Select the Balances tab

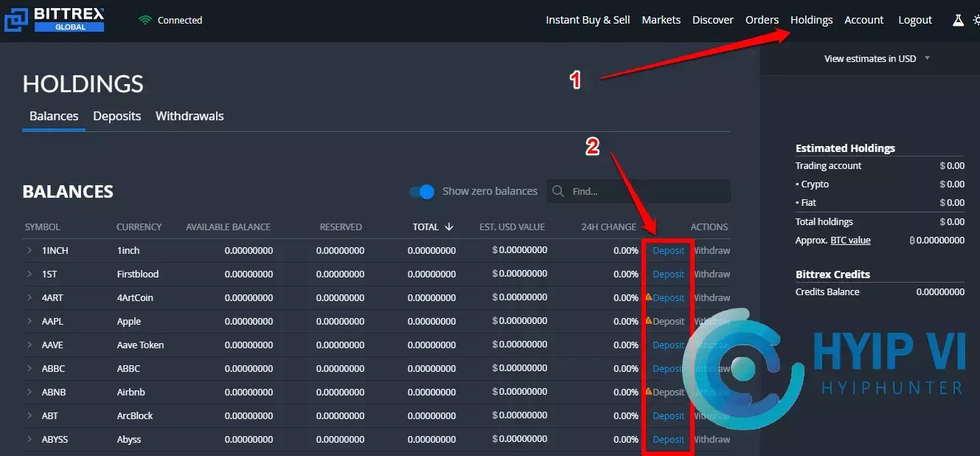pyautogui.click(x=54, y=116)
